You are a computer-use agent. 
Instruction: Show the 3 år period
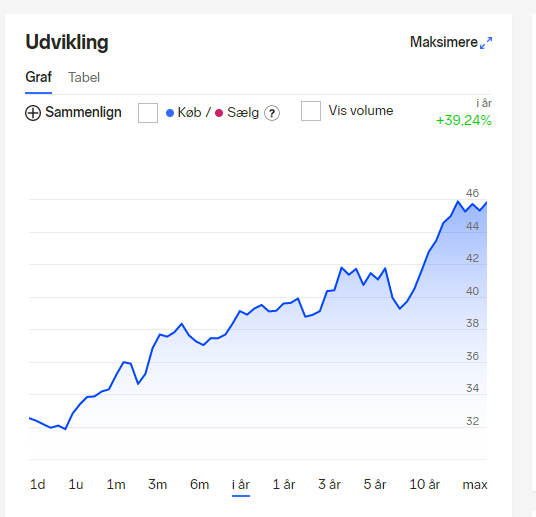tap(329, 485)
